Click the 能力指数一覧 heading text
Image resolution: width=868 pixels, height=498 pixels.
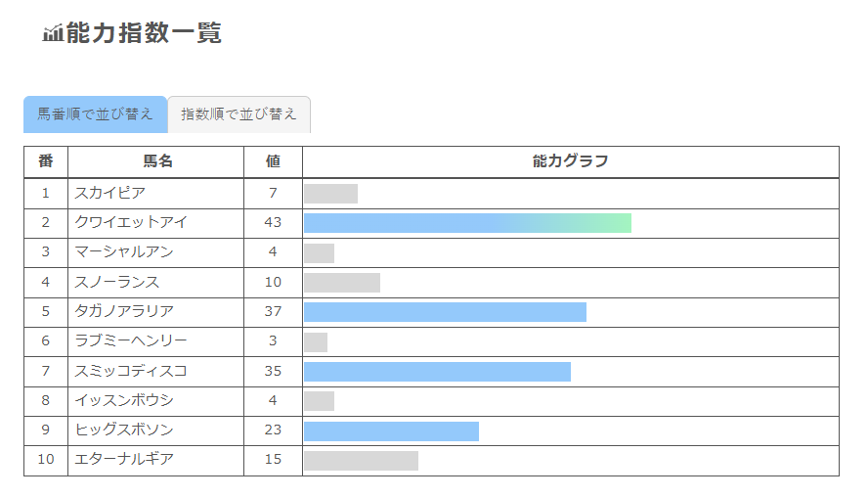[144, 32]
